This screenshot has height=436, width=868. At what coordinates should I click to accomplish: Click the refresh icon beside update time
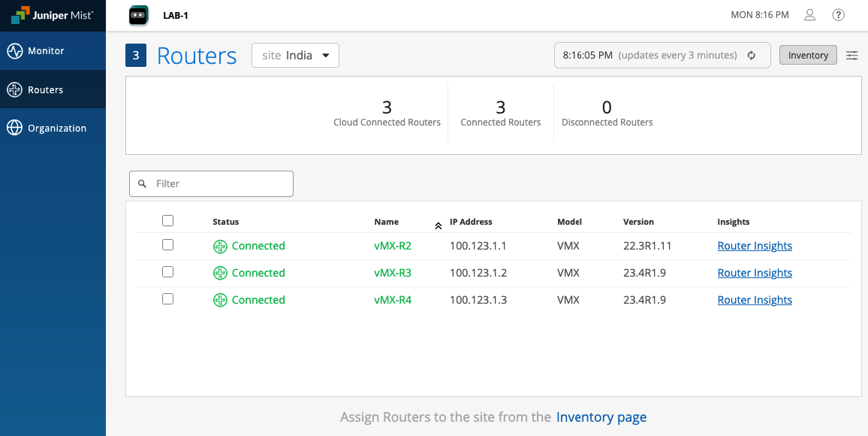tap(751, 56)
